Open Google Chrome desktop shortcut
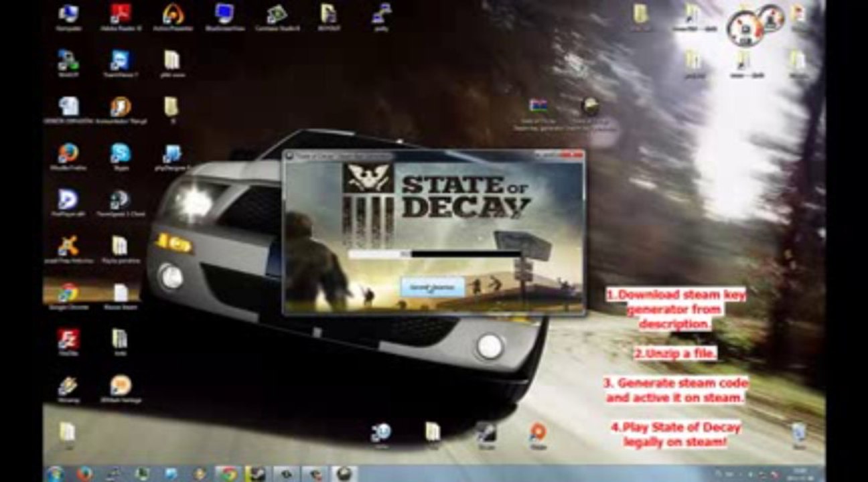This screenshot has width=868, height=482. (x=68, y=296)
